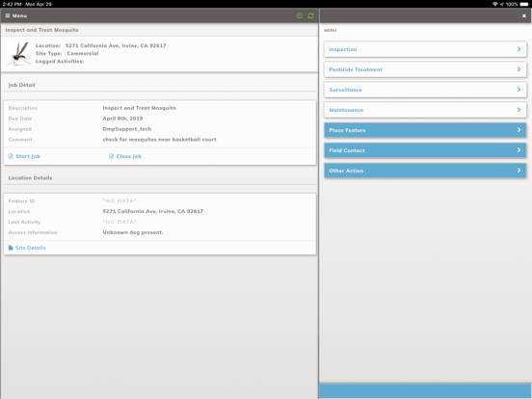532x399 pixels.
Task: Open the Surveillance menu item
Action: pos(425,90)
